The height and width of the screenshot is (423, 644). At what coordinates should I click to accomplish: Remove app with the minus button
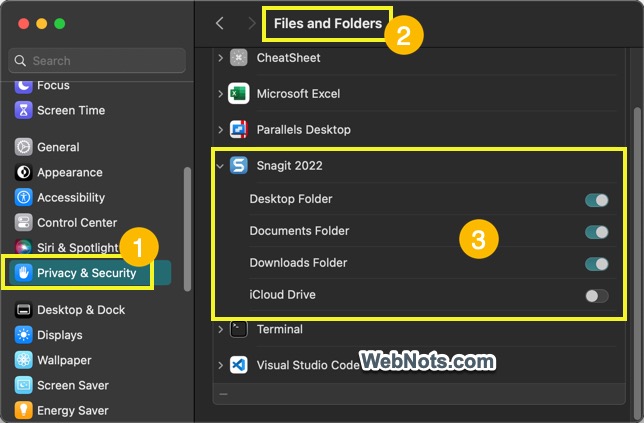[223, 394]
